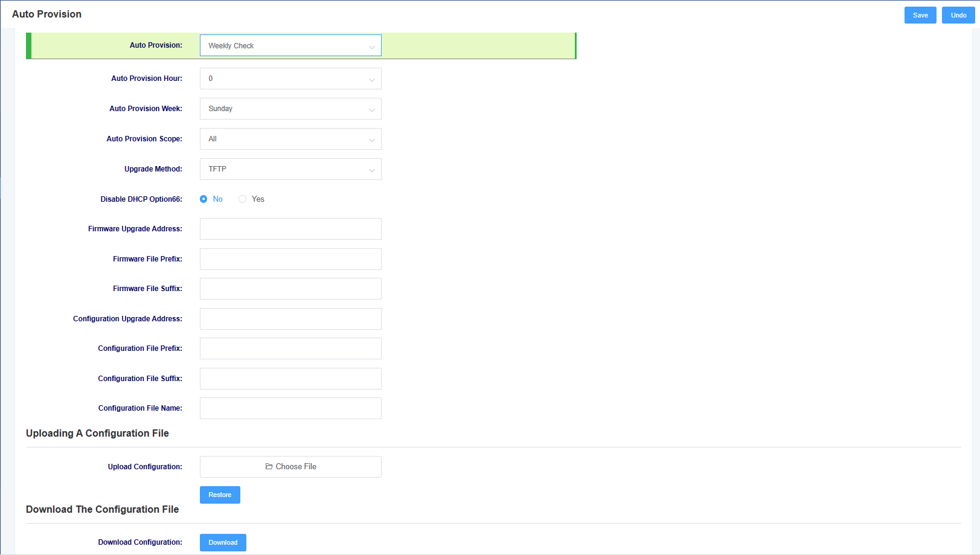Open the Upgrade Method TFTP dropdown
980x555 pixels.
[290, 169]
